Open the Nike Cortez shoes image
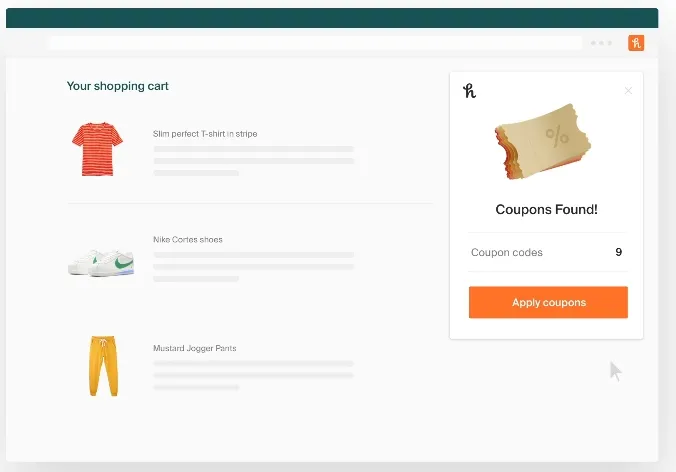The width and height of the screenshot is (676, 472). (101, 263)
